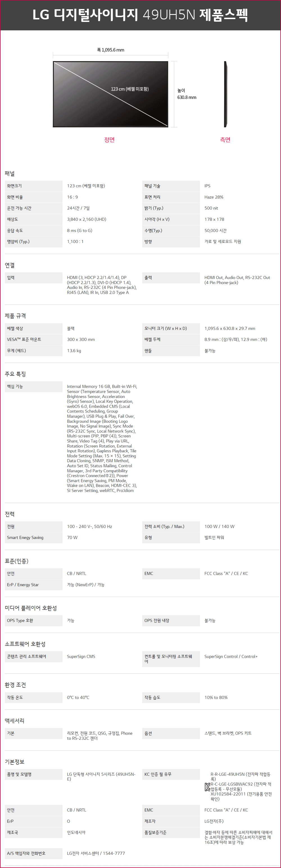Click the 정면 label under front image
The width and height of the screenshot is (281, 868).
point(110,139)
